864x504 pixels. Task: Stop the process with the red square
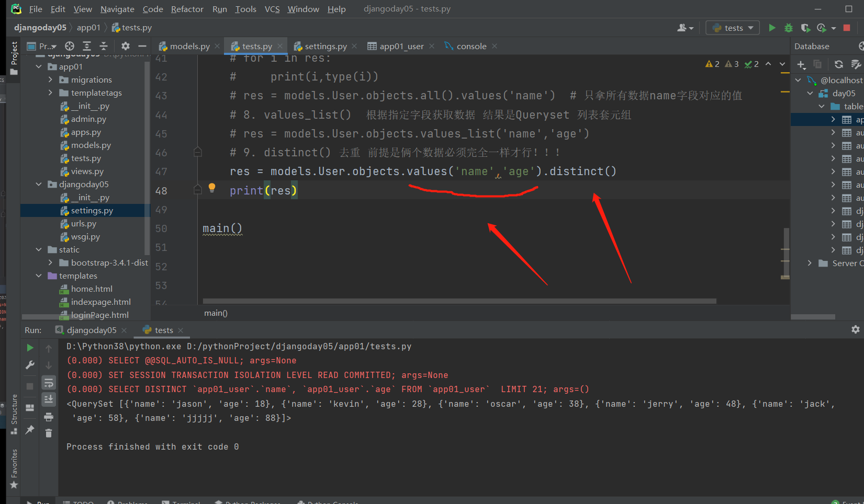[847, 28]
